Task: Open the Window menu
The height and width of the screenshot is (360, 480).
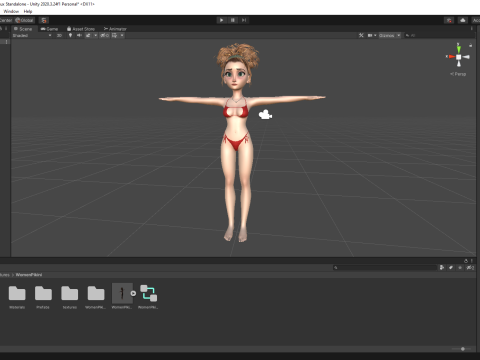Action: [11, 11]
